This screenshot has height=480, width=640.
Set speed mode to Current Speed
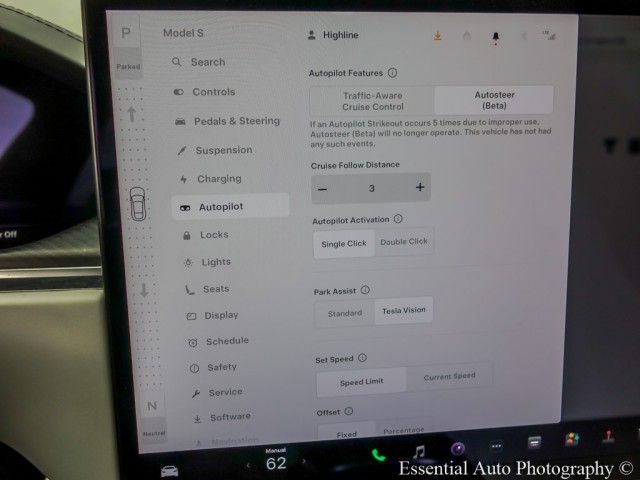tap(449, 377)
